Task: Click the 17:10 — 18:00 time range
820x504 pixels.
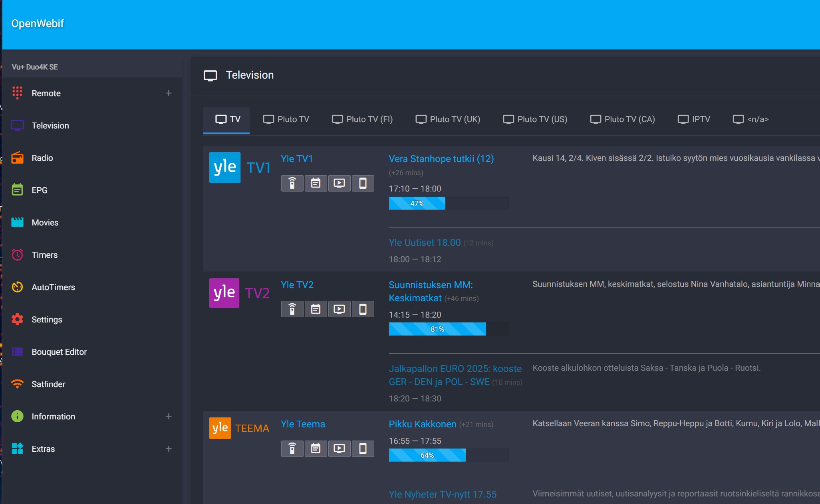Action: [x=415, y=189]
